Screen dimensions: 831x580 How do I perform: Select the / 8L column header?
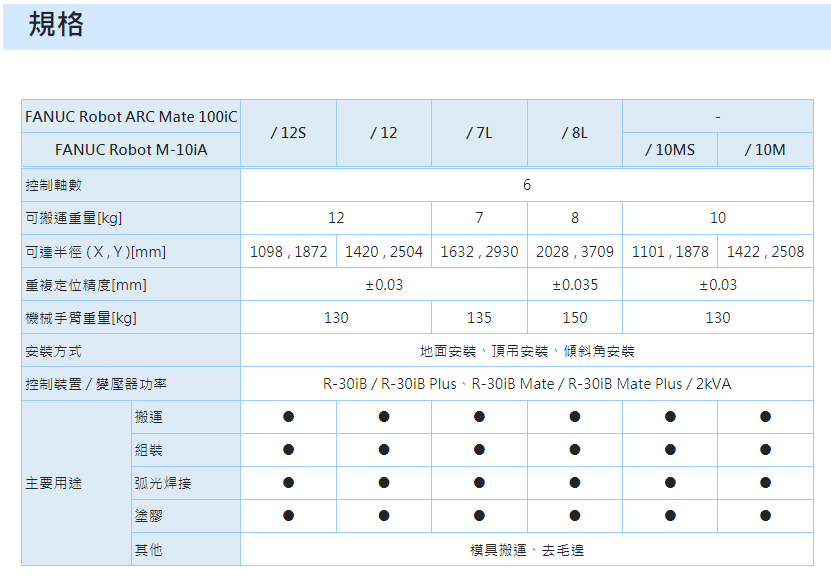point(574,133)
